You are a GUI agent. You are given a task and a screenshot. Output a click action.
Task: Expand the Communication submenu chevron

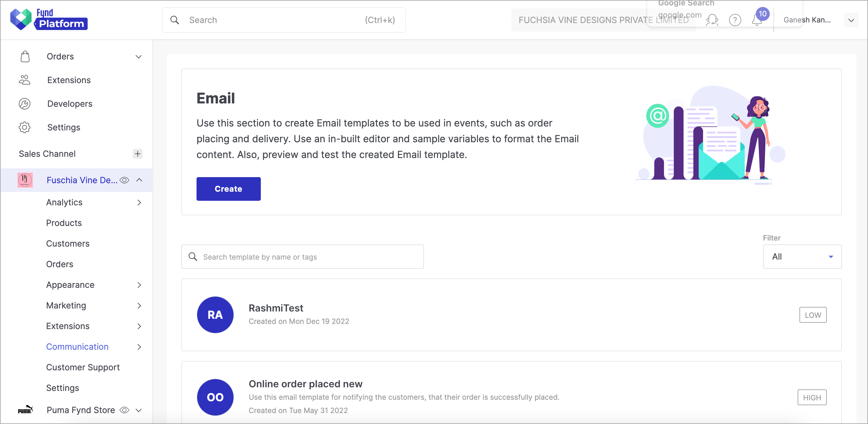tap(139, 347)
